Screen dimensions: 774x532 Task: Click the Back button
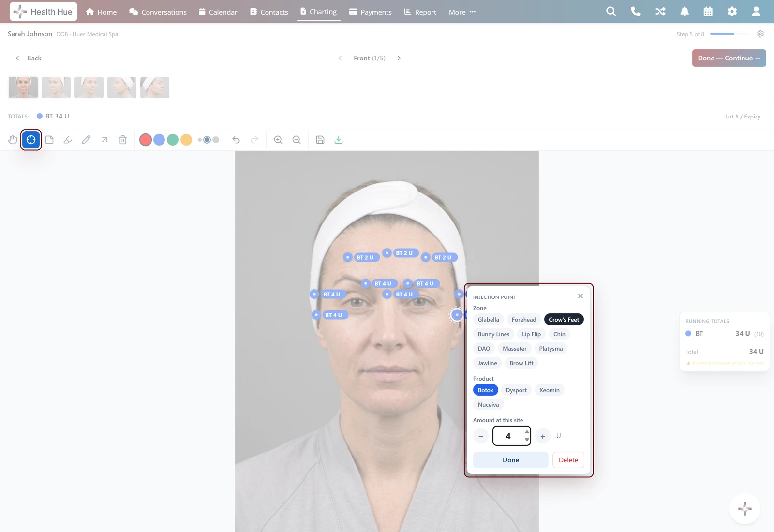[x=29, y=58]
